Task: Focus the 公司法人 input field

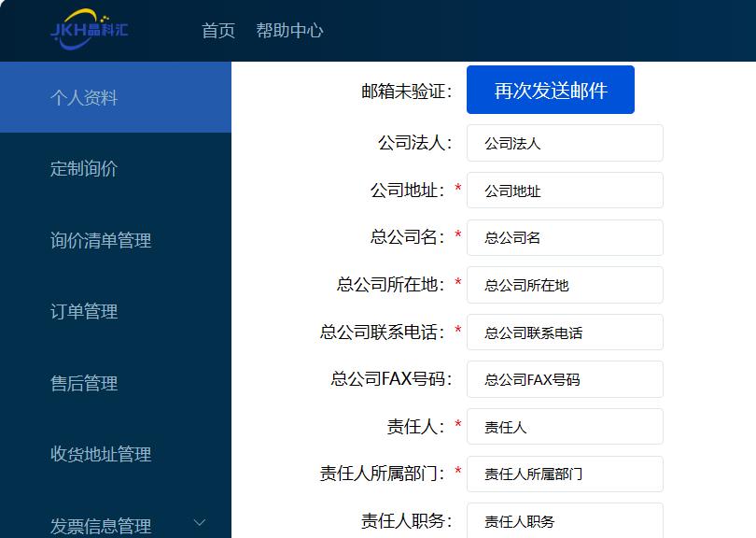Action: point(565,144)
